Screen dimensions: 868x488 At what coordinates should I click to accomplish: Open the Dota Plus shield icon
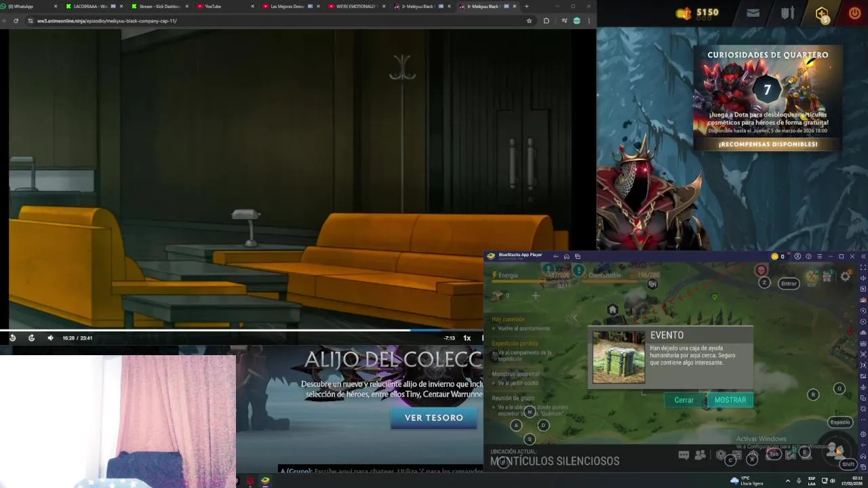(822, 14)
